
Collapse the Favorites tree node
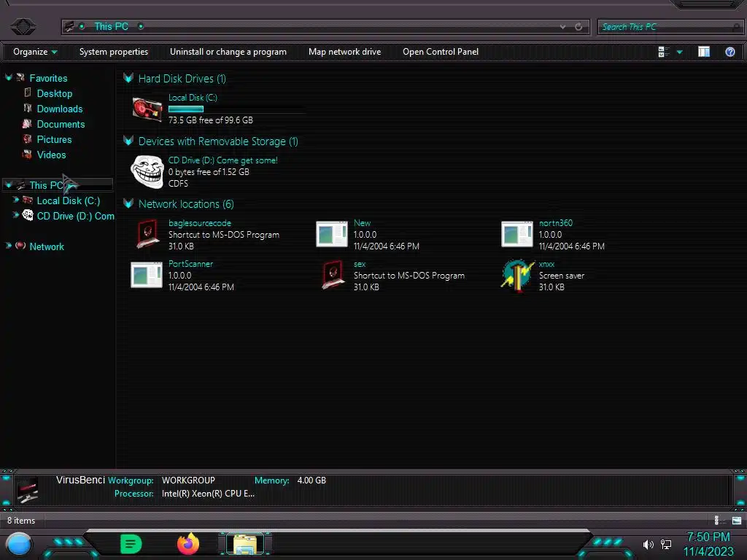click(x=9, y=77)
